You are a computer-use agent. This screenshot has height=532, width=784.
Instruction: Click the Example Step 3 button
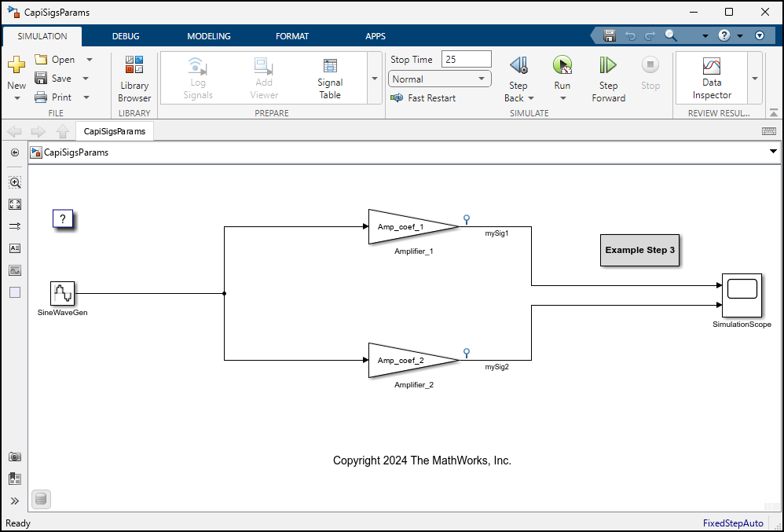point(639,250)
